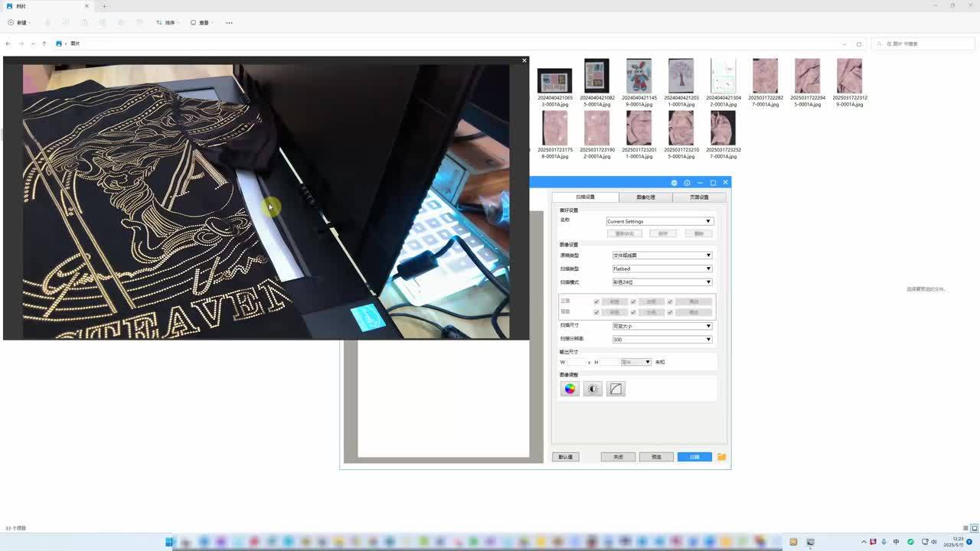Toggle the second checkbox in back-side row
The width and height of the screenshot is (980, 551).
(x=633, y=312)
